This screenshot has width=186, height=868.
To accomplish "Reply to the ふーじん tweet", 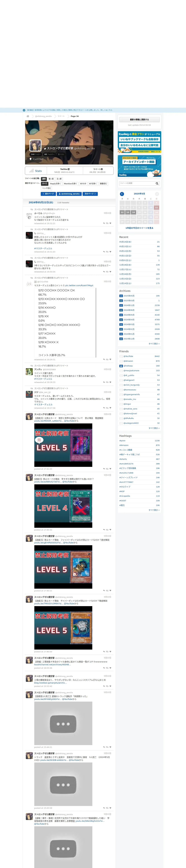I will [x=104, y=223].
